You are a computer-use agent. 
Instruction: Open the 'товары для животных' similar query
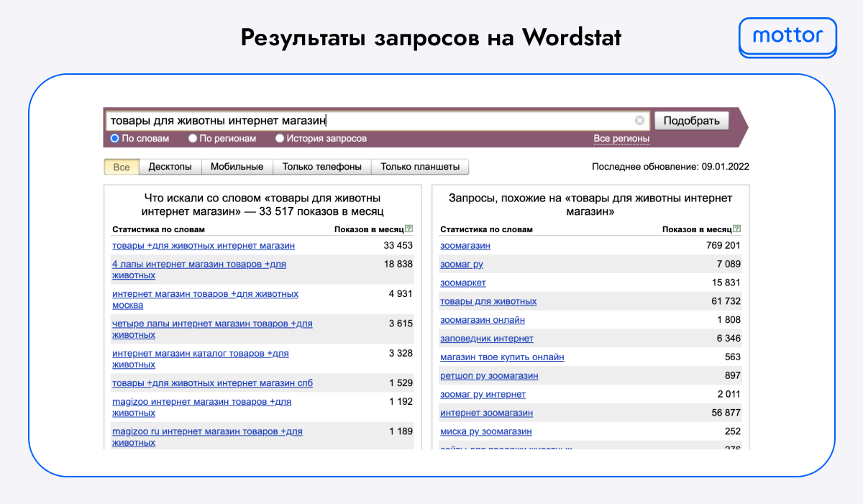pos(488,301)
